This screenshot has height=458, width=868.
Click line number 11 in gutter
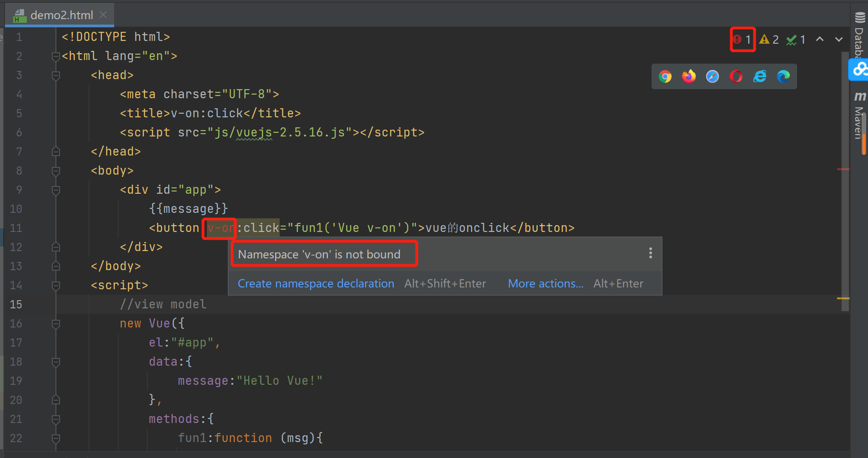(x=16, y=228)
